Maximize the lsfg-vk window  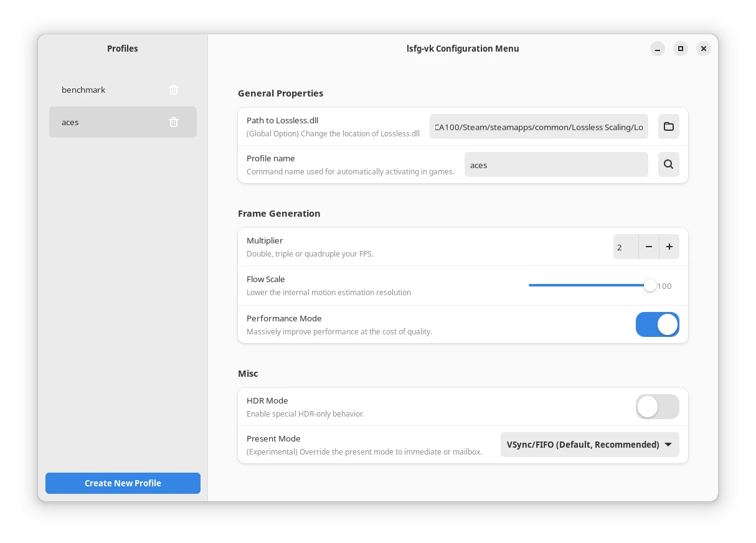[x=681, y=49]
